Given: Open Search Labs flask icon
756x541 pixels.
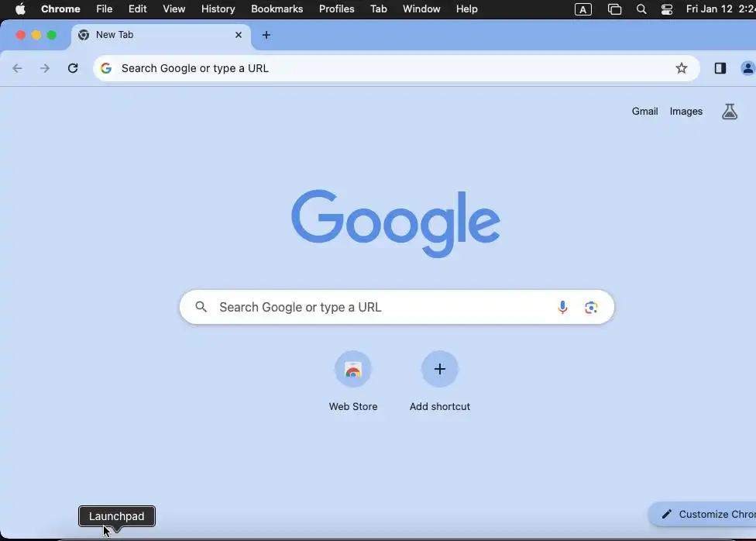Looking at the screenshot, I should pos(730,112).
